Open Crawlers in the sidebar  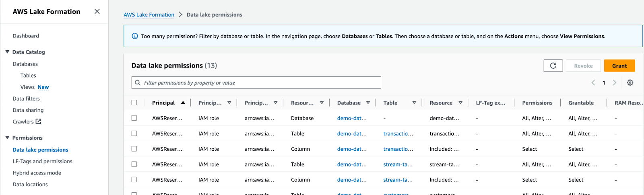(x=23, y=121)
